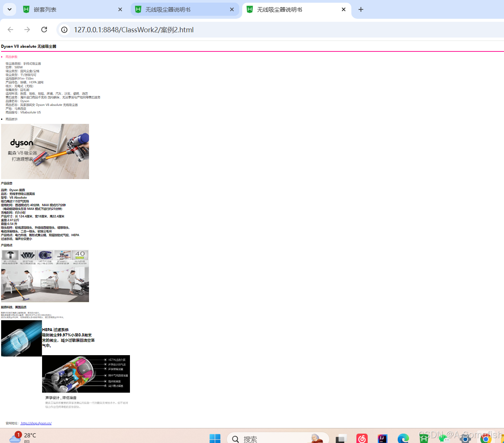Click the 售后服务 after-sales line
This screenshot has height=443, width=504.
[53, 97]
